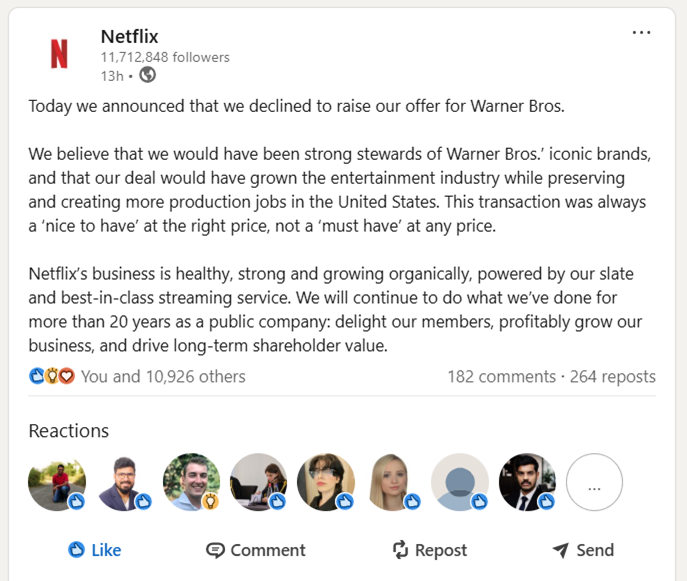Click the Comment button
Image resolution: width=687 pixels, height=581 pixels.
pyautogui.click(x=256, y=550)
